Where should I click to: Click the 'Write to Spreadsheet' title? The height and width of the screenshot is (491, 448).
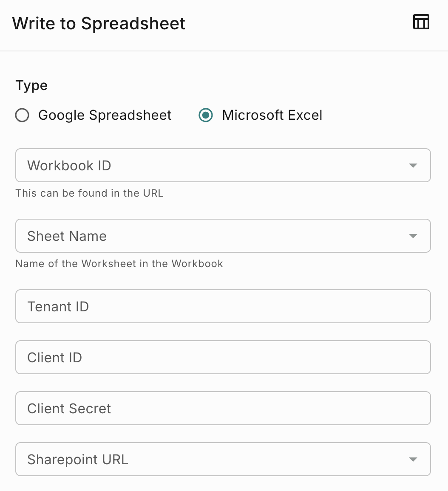click(x=99, y=23)
